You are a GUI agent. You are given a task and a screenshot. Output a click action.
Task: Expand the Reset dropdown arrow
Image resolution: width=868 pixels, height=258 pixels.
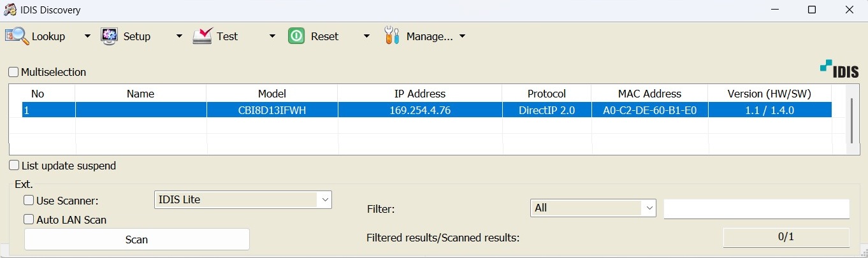click(x=366, y=36)
